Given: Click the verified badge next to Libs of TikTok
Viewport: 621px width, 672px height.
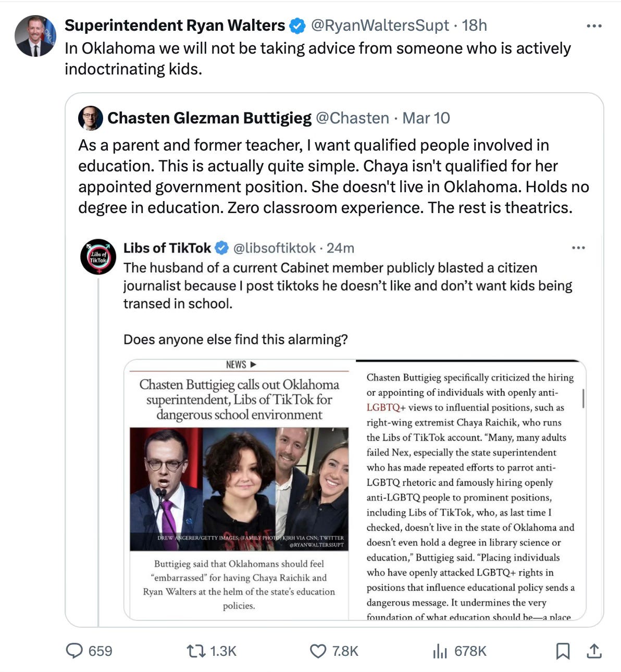Looking at the screenshot, I should [x=222, y=248].
